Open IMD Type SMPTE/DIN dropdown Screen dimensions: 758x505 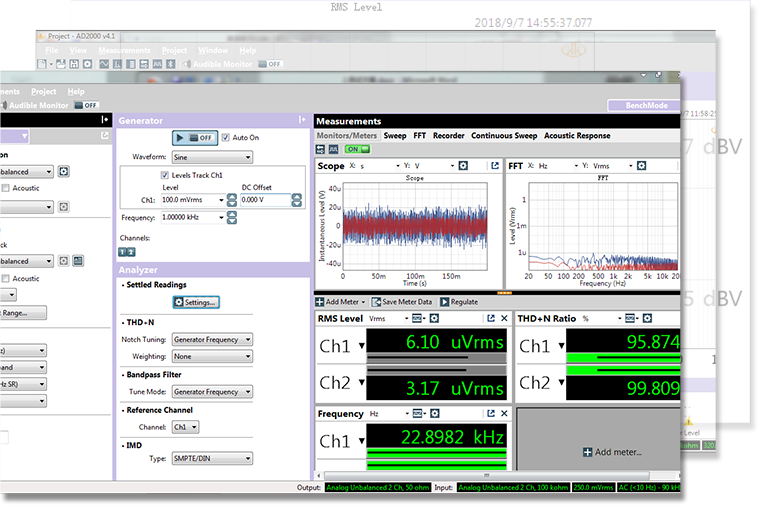(x=212, y=459)
